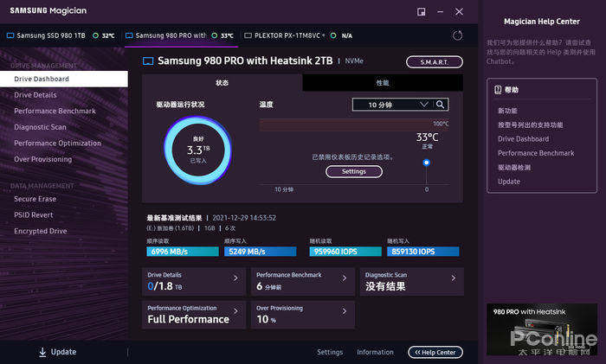Click the download Update icon
The height and width of the screenshot is (364, 606).
point(42,352)
